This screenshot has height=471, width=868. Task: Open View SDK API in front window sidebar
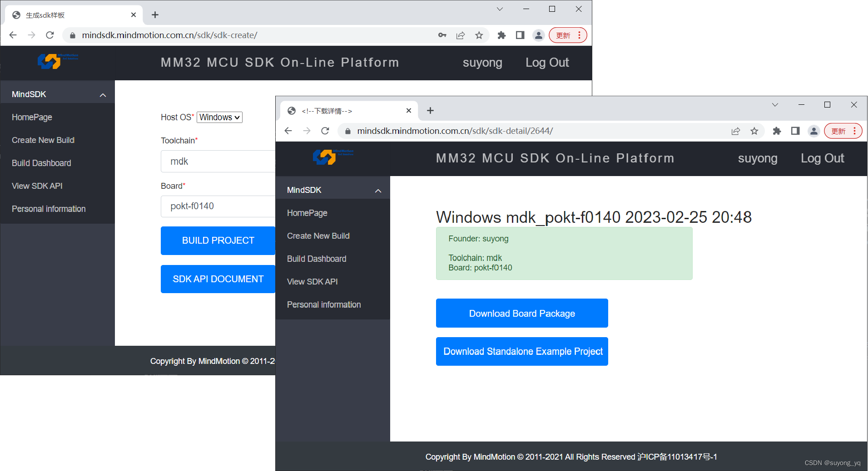pos(312,281)
